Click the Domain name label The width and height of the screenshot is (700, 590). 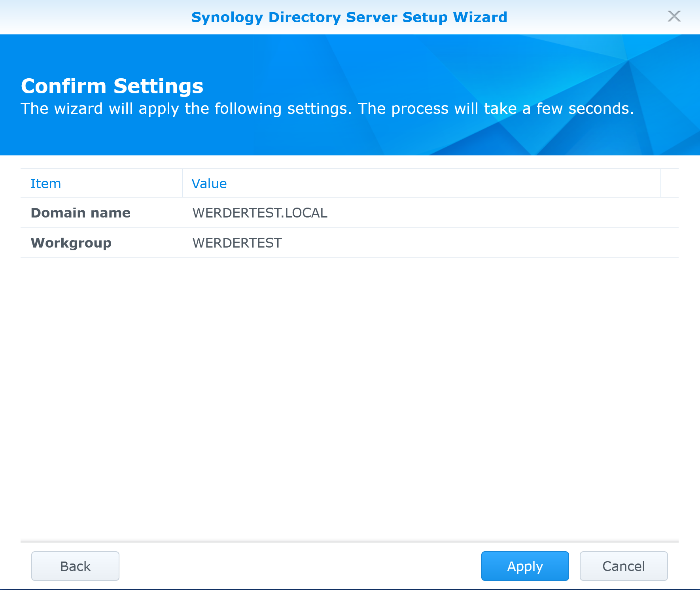[80, 212]
